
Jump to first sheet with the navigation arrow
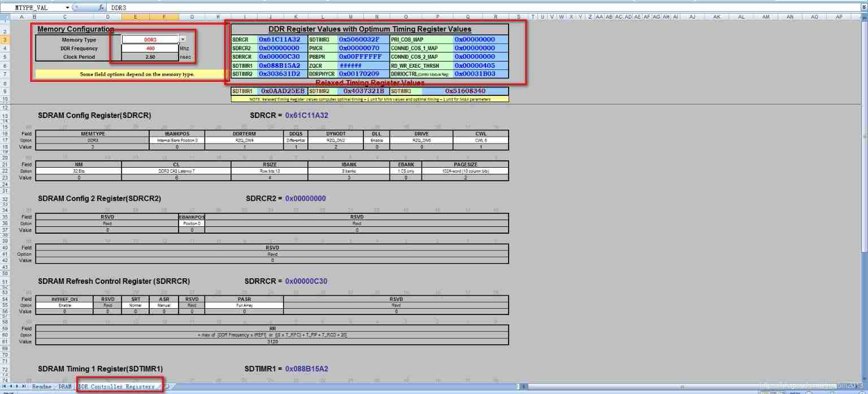[5, 386]
